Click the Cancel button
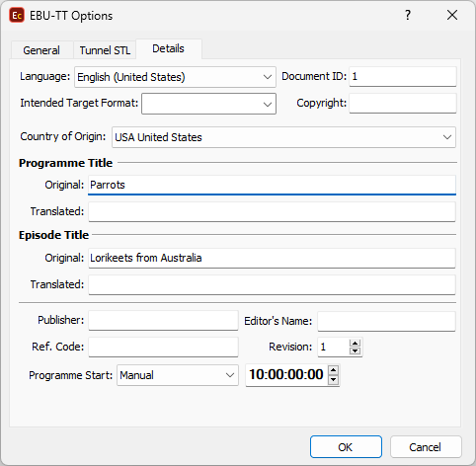The height and width of the screenshot is (466, 476). point(426,447)
